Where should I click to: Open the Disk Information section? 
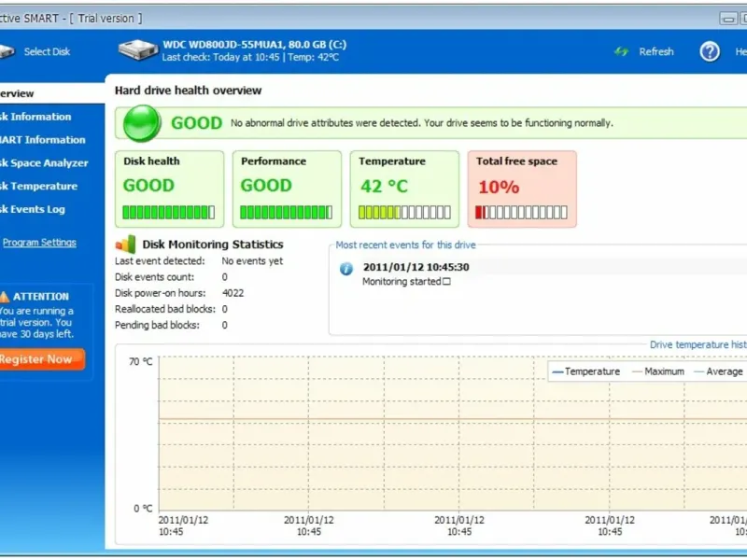click(35, 117)
